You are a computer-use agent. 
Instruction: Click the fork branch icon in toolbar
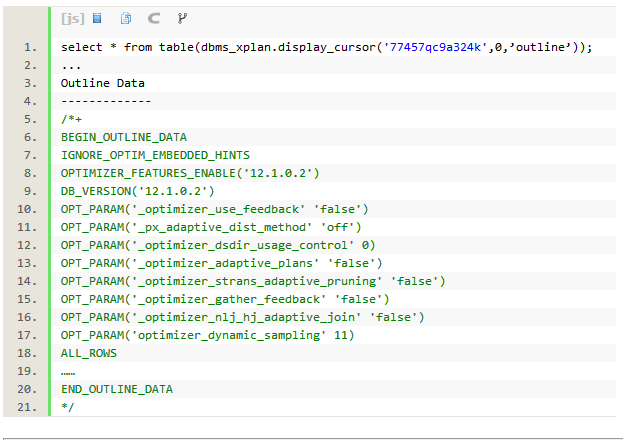[x=181, y=18]
